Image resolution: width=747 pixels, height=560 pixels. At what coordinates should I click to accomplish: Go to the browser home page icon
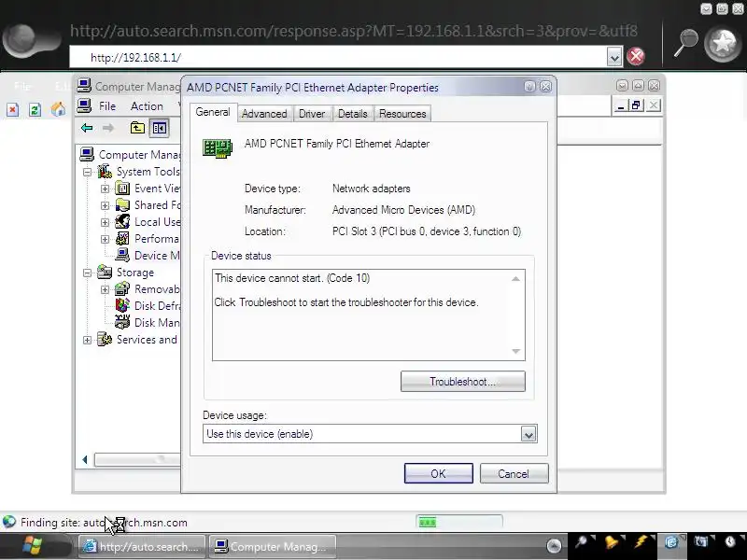(58, 109)
